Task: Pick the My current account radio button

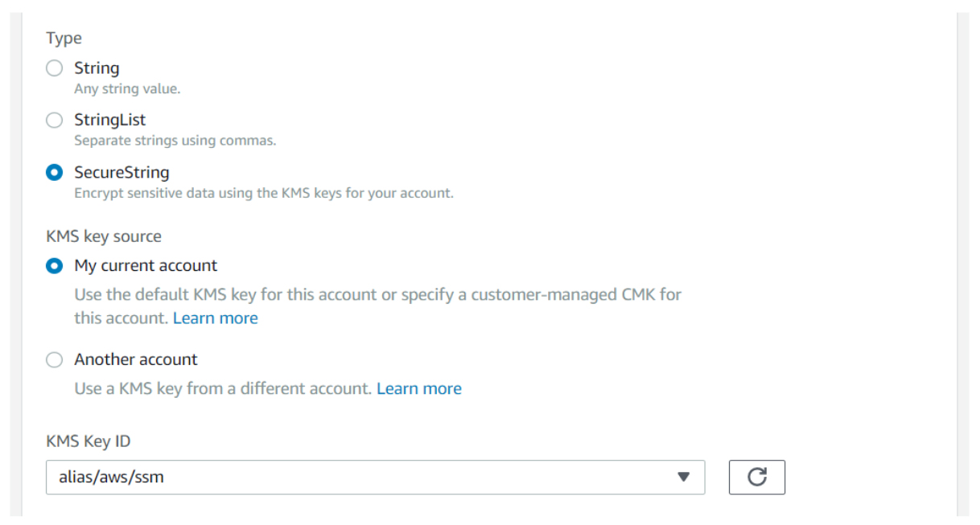Action: pyautogui.click(x=55, y=265)
